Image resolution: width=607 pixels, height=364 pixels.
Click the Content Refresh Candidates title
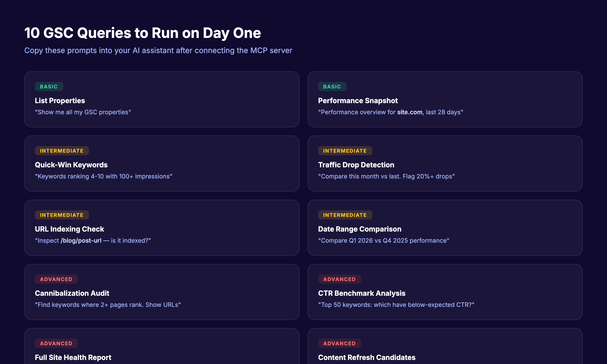(x=366, y=357)
